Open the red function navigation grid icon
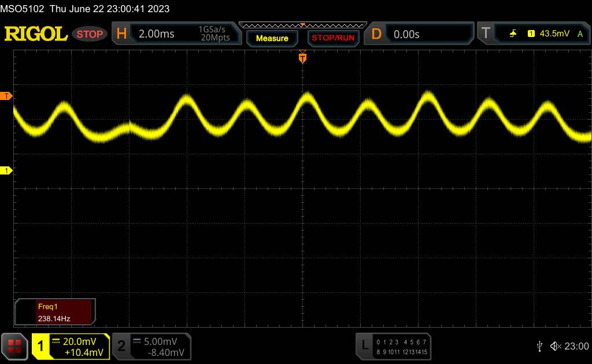The height and width of the screenshot is (364, 592). pyautogui.click(x=15, y=346)
